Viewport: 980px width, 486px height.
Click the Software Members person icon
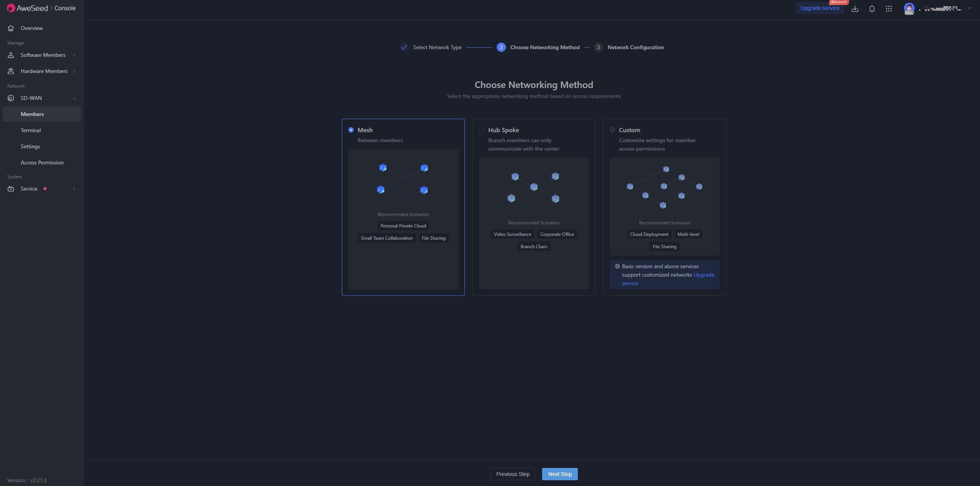pos(11,55)
